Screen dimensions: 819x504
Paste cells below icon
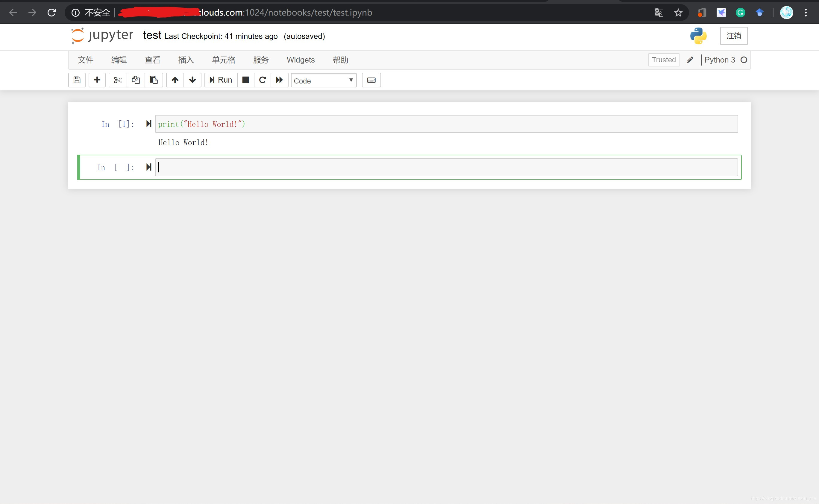pyautogui.click(x=154, y=80)
